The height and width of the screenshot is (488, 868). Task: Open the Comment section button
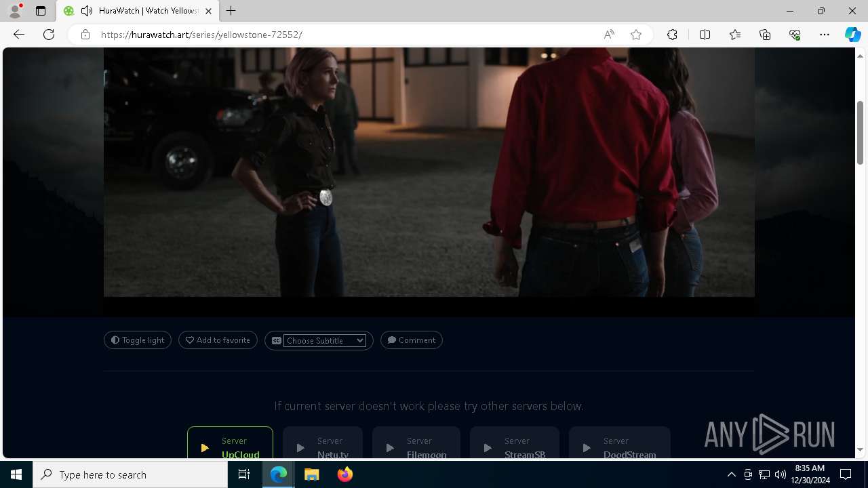click(x=412, y=340)
